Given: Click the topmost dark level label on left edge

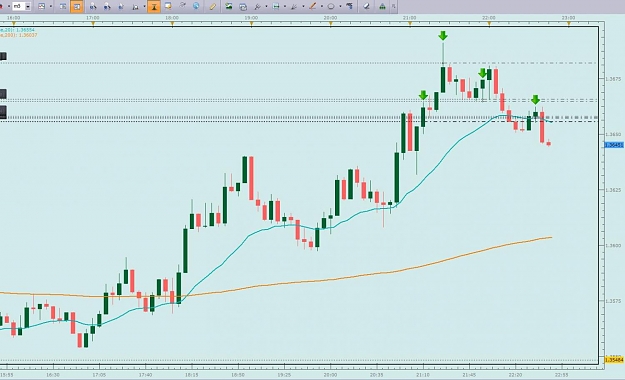Looking at the screenshot, I should click(3, 56).
